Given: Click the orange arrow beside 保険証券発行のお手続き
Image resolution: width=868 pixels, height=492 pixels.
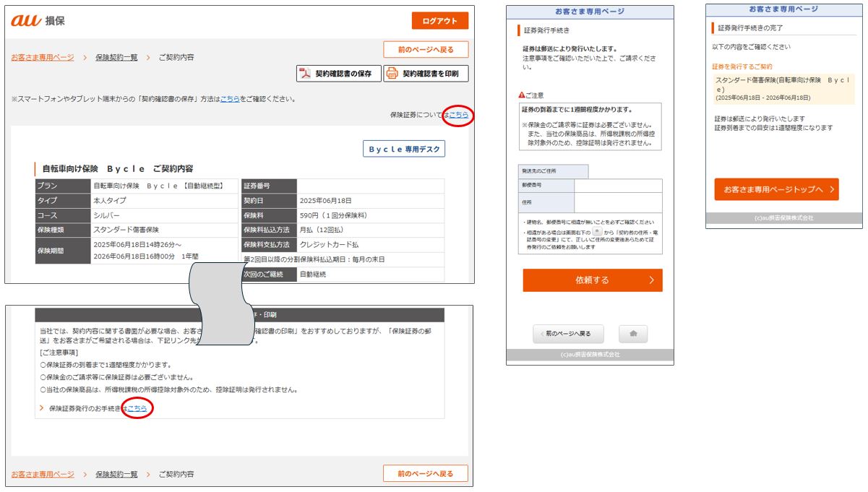Looking at the screenshot, I should (42, 408).
